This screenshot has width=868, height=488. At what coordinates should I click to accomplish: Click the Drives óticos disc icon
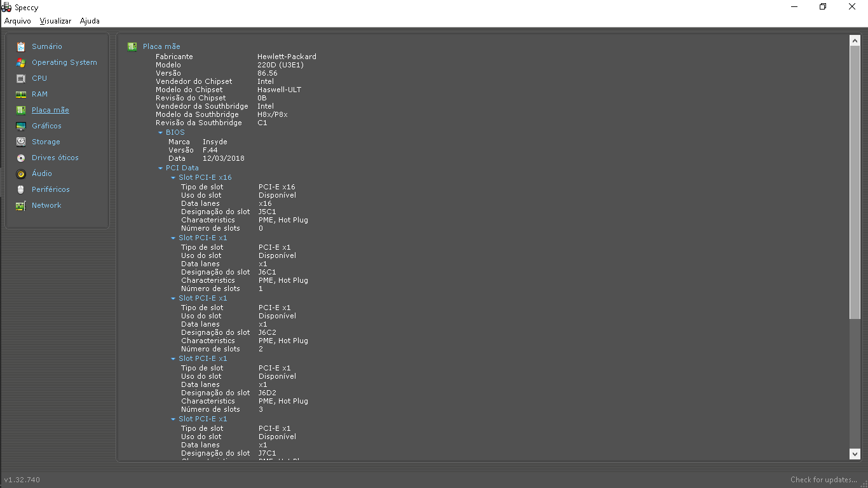coord(21,158)
